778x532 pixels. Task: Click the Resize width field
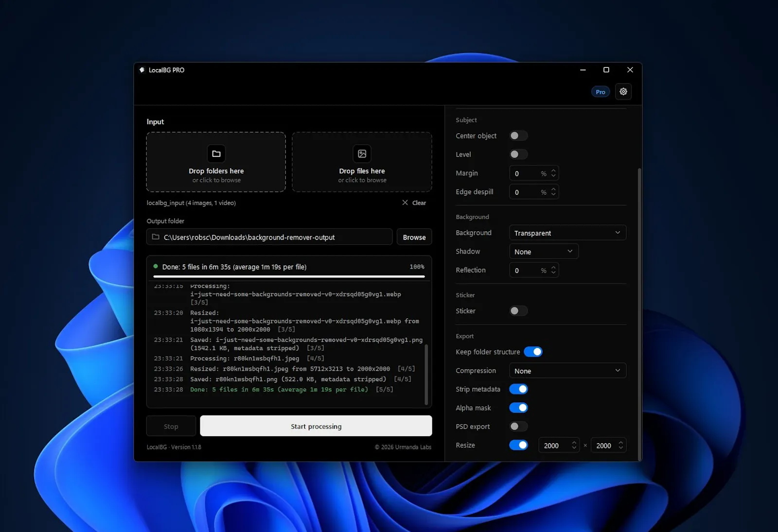point(559,445)
